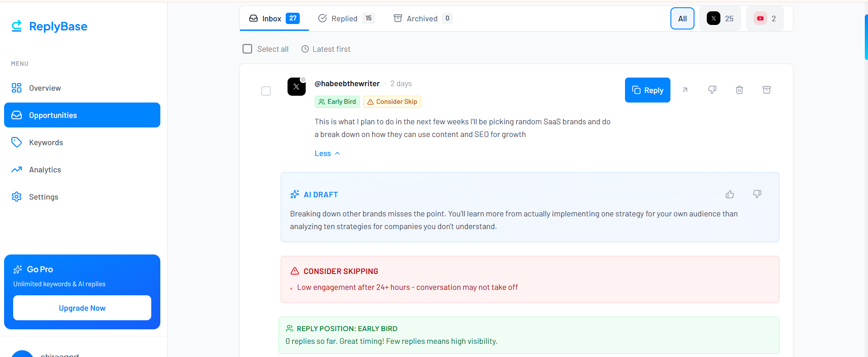
Task: Click the Replied count badge 15
Action: coord(368,18)
